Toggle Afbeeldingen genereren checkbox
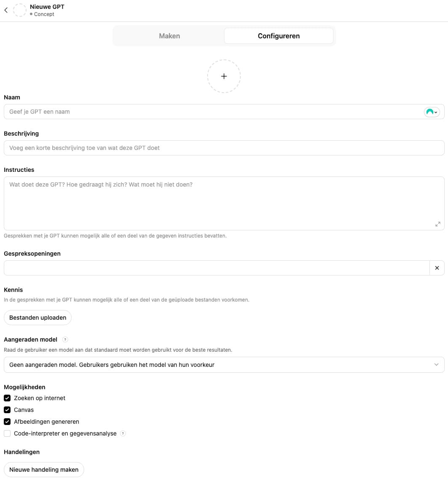This screenshot has width=448, height=481. [x=7, y=422]
